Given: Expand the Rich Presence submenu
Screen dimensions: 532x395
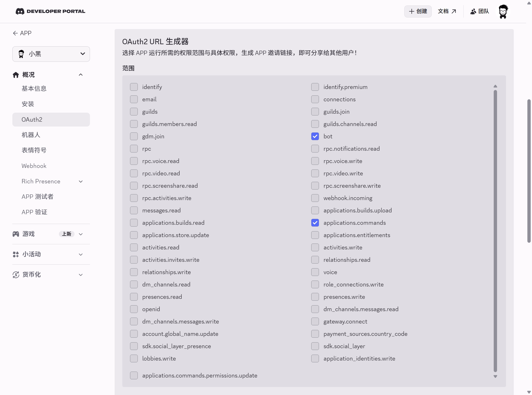Looking at the screenshot, I should click(80, 182).
